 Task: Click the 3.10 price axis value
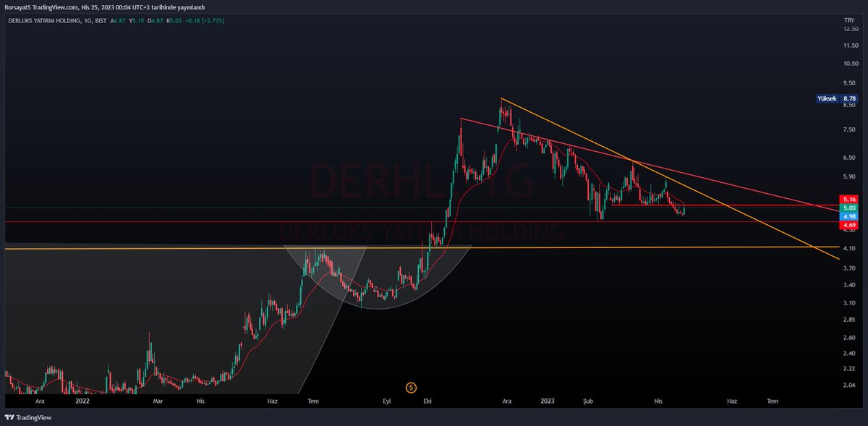pyautogui.click(x=851, y=302)
